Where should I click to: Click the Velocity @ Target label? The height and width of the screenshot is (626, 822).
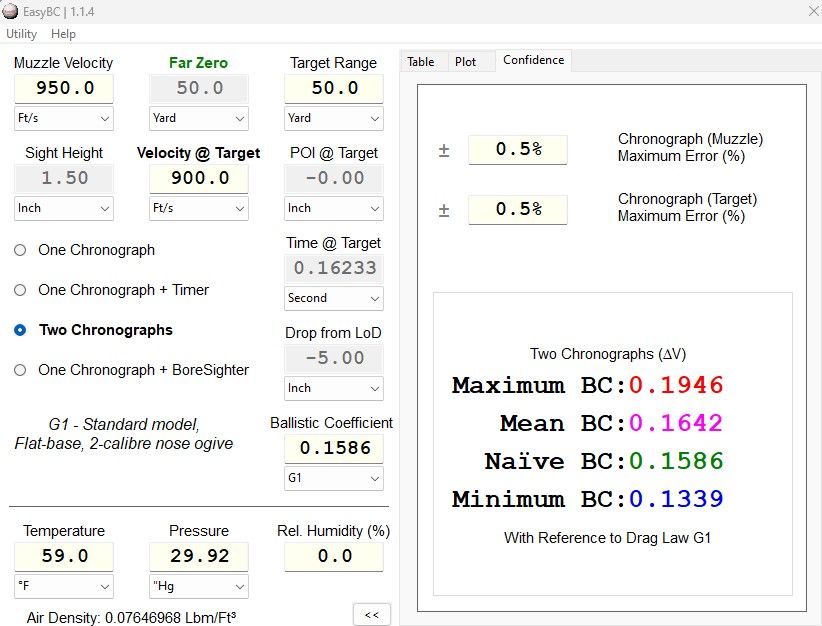[x=198, y=153]
